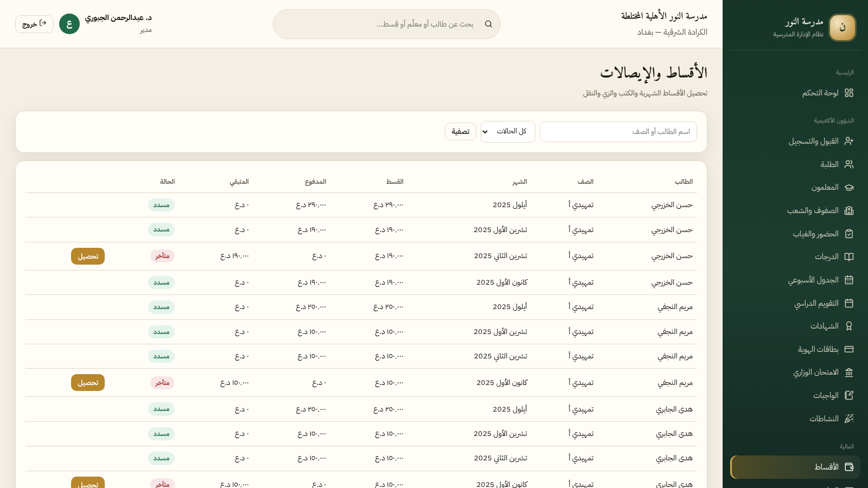Click the certificates award ribbon icon
This screenshot has height=488, width=868.
[x=849, y=326]
